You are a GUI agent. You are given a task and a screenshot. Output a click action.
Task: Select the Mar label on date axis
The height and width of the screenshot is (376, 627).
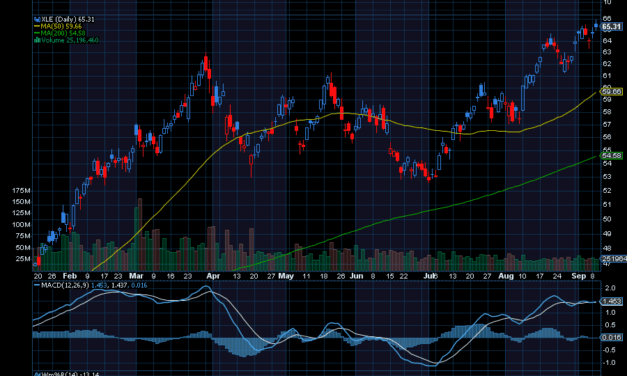pos(136,276)
